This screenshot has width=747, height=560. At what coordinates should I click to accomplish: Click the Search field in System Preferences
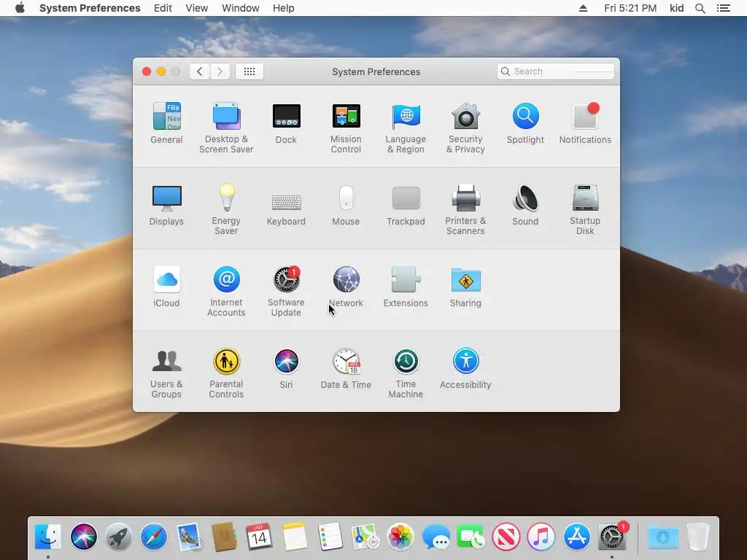click(x=555, y=71)
